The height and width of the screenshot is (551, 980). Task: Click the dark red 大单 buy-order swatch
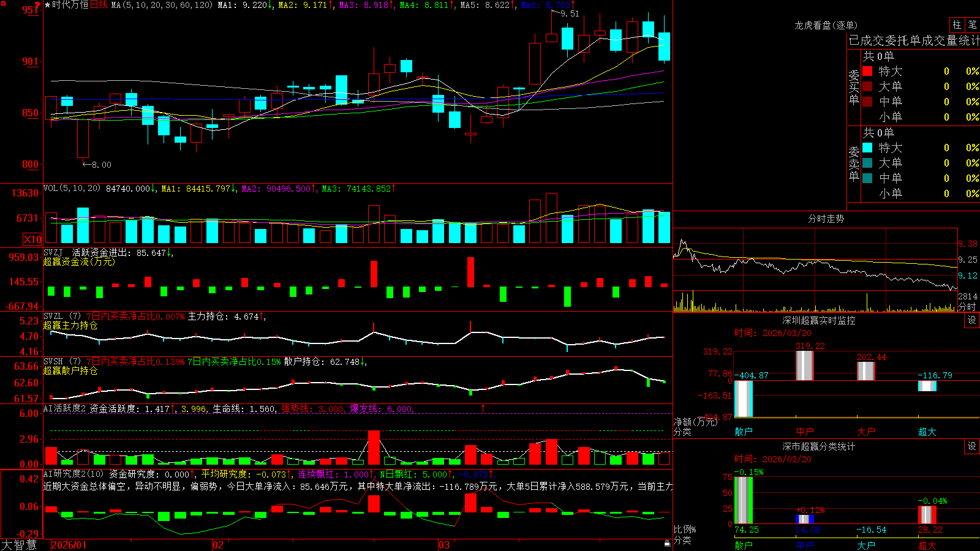click(x=867, y=86)
